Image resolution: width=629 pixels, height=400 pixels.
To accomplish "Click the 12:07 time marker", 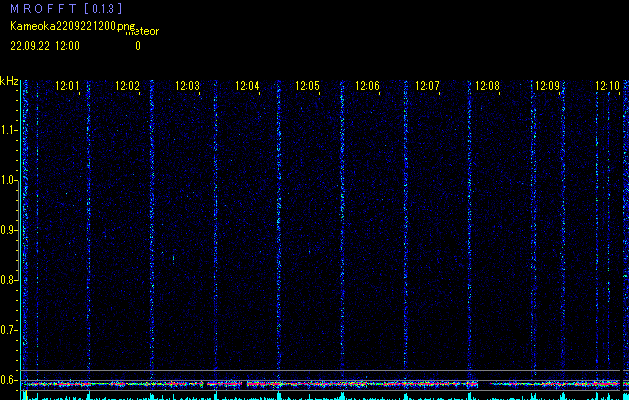I will (427, 86).
